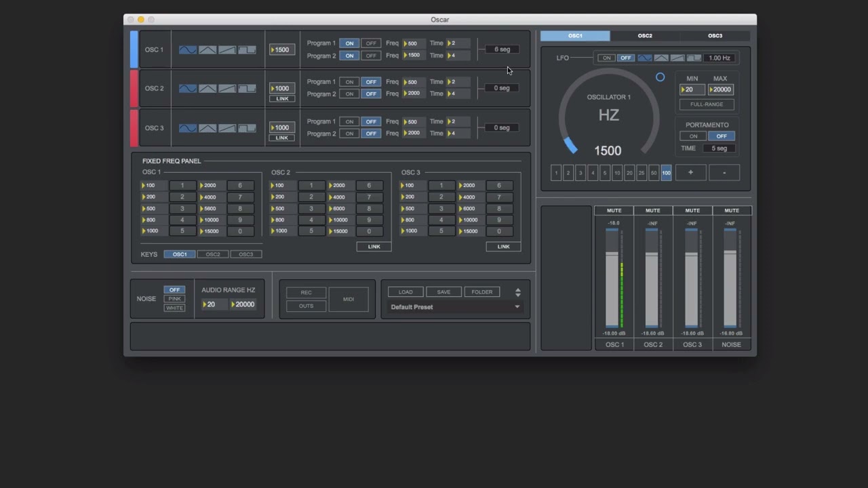
Task: Step through presets with the up/down arrows
Action: point(517,292)
